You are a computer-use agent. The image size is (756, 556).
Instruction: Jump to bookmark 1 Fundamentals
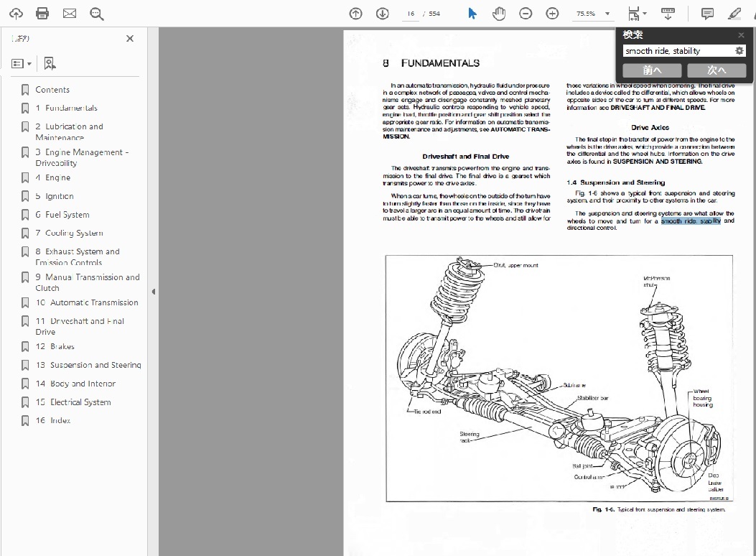66,108
